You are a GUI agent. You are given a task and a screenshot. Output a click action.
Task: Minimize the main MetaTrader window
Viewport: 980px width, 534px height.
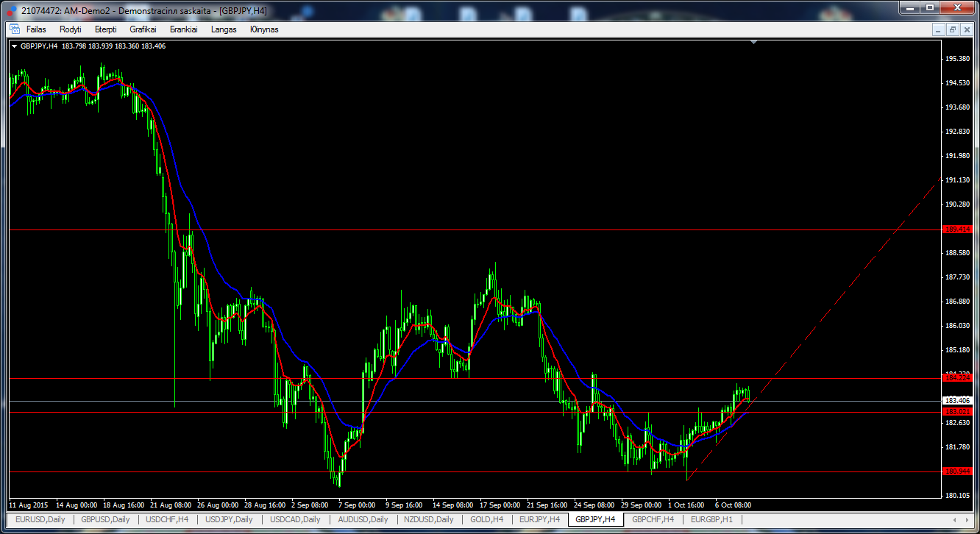click(911, 7)
